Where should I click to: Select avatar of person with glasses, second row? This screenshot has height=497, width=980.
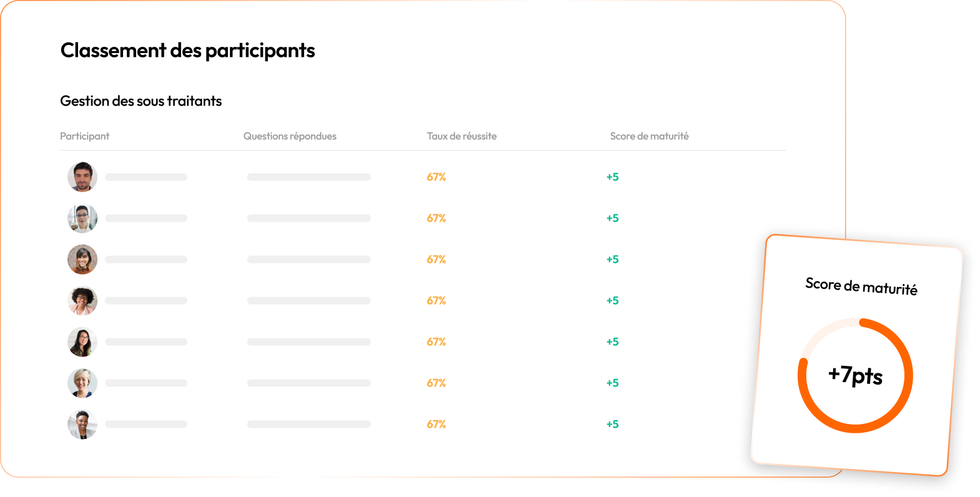coord(82,218)
